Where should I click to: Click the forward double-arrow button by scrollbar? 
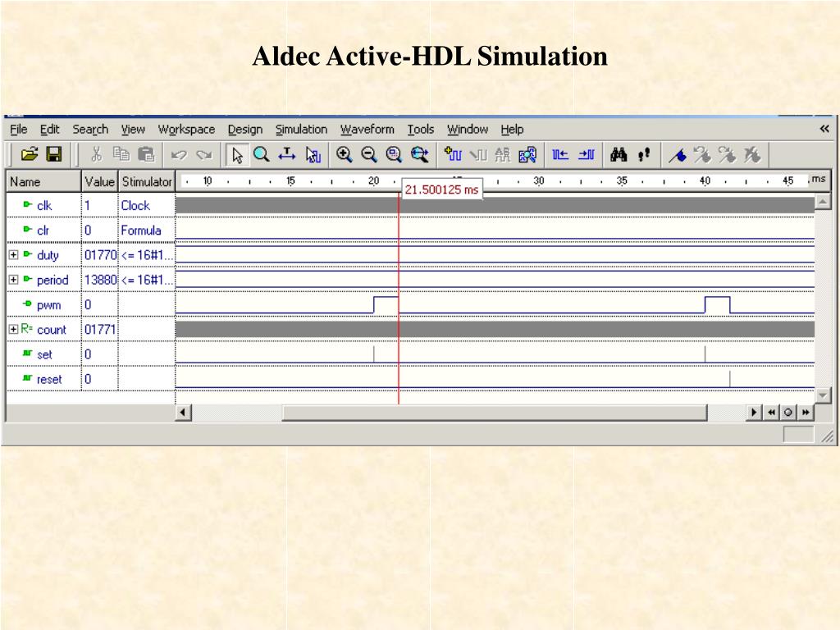tap(806, 412)
